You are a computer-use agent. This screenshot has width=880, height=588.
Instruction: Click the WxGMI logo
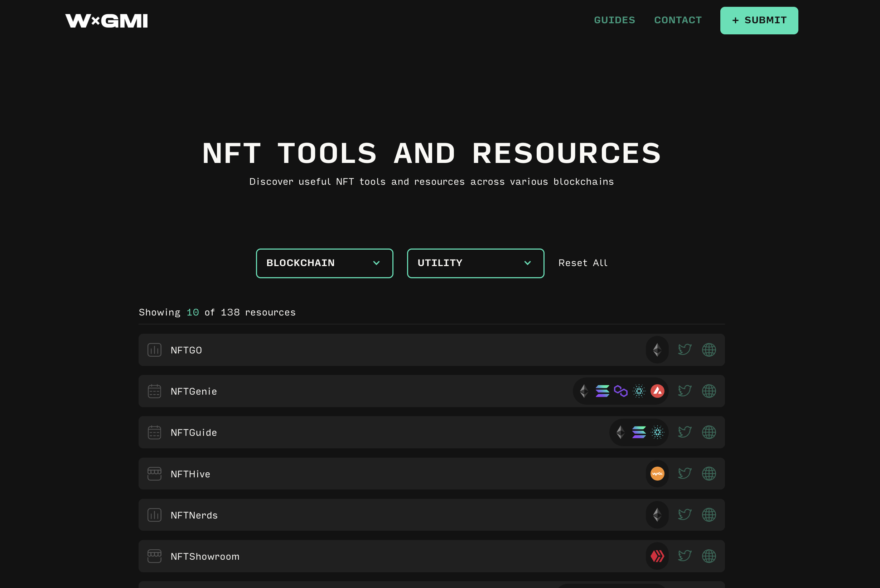pos(106,21)
